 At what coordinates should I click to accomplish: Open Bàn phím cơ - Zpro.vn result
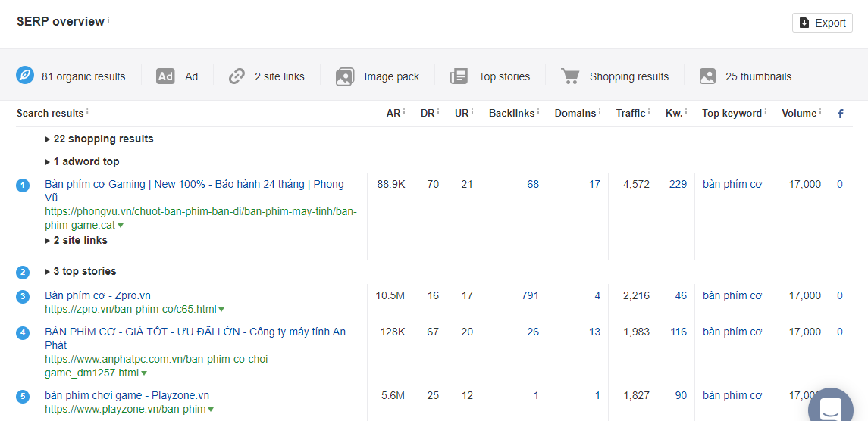[98, 295]
